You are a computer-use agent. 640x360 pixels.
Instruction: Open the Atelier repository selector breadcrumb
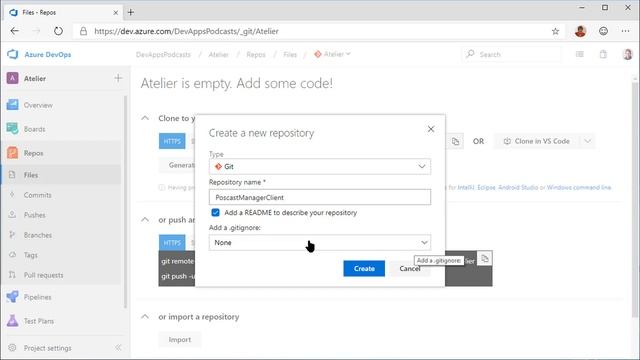[x=332, y=54]
